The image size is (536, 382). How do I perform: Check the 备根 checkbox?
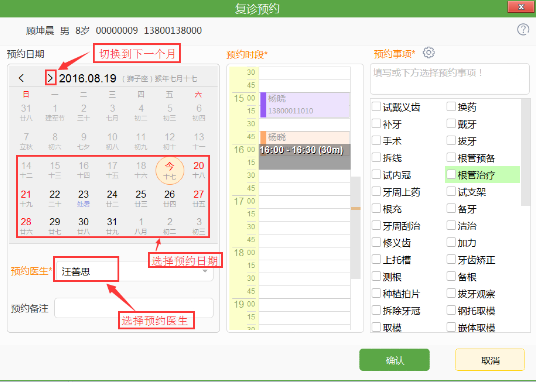tap(451, 276)
